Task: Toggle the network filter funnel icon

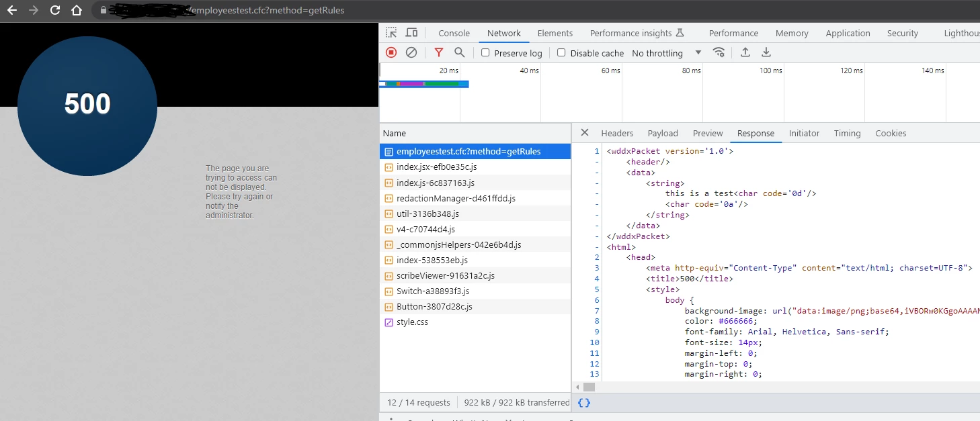Action: click(x=439, y=52)
